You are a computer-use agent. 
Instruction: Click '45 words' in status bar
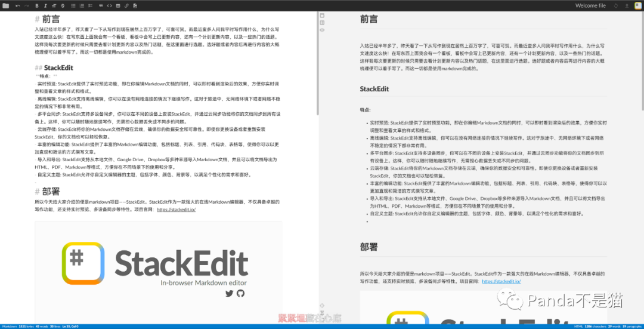42,327
